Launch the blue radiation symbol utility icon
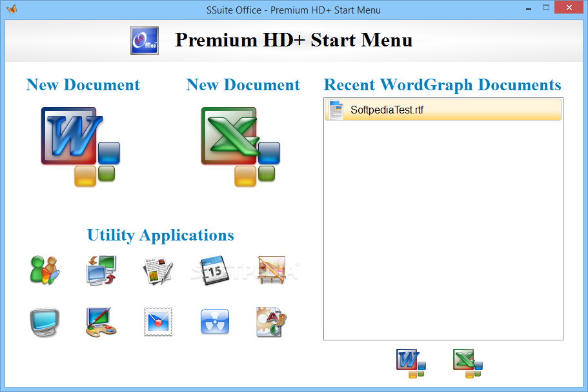 coord(215,321)
